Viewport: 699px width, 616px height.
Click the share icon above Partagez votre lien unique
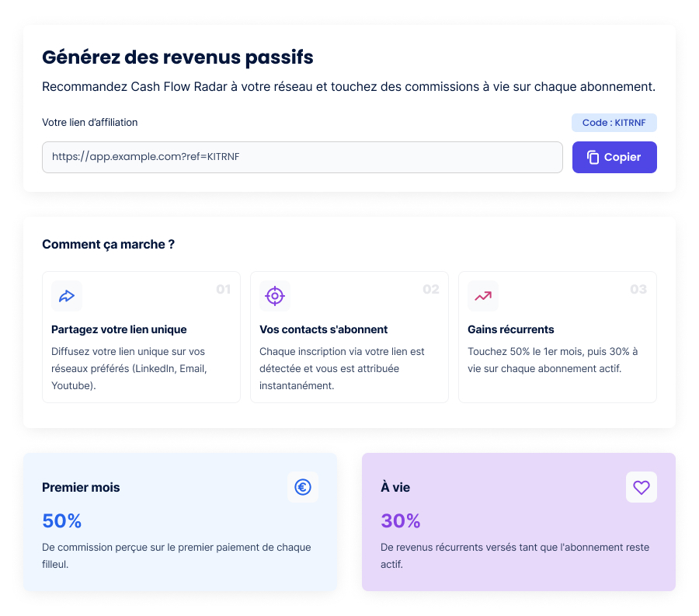[66, 296]
